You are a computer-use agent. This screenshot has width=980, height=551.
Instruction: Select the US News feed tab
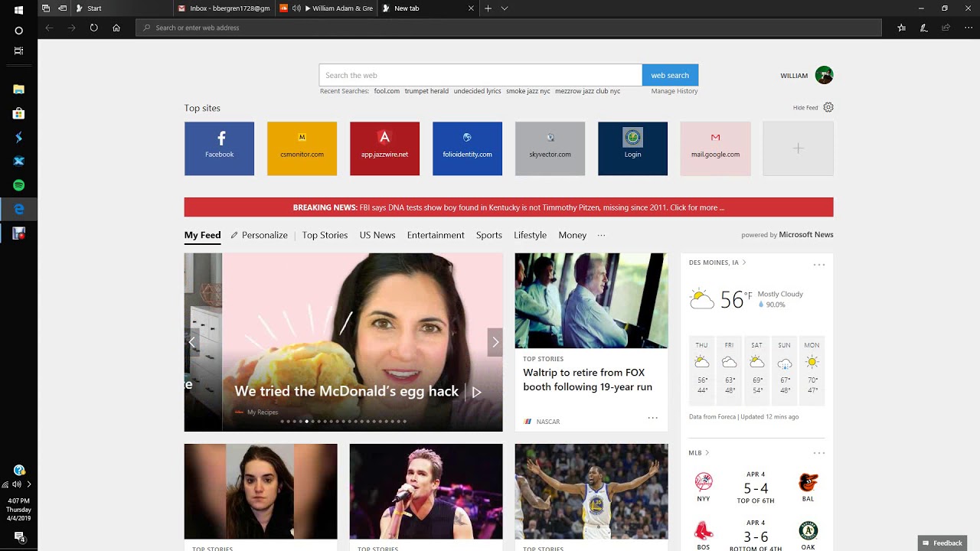377,235
